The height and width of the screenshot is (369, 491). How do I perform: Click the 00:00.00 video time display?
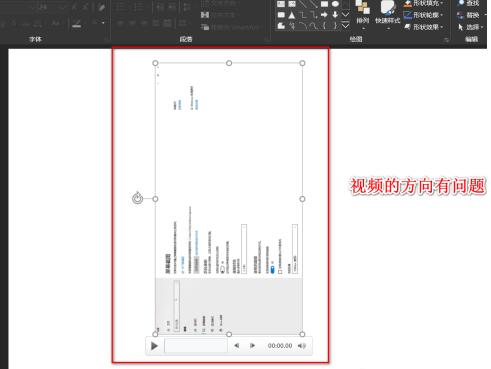pos(280,346)
